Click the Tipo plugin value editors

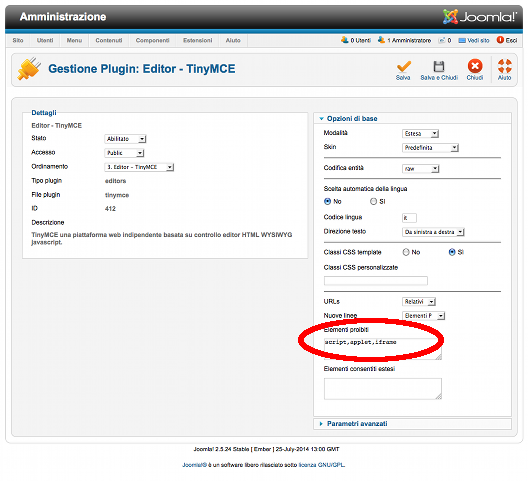[116, 181]
